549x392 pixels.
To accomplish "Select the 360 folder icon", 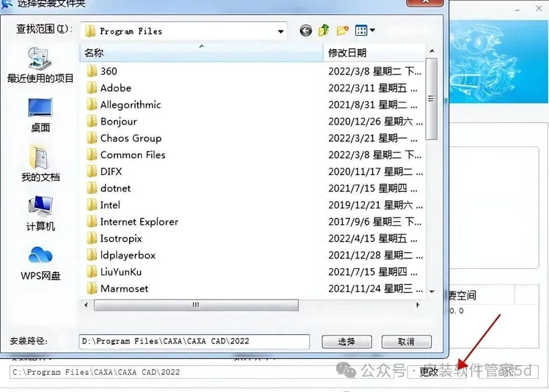I will (x=91, y=71).
